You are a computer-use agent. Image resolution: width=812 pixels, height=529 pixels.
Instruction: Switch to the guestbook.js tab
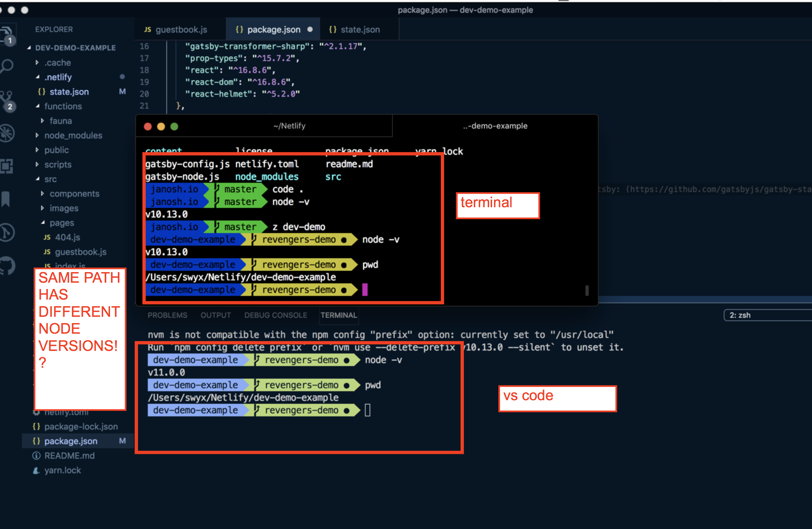181,29
